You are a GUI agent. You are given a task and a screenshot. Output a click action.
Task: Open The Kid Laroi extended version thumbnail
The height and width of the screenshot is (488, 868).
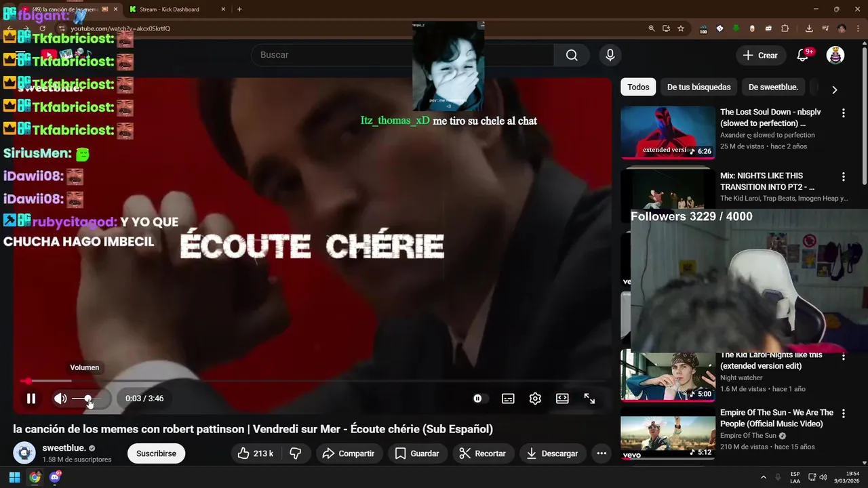coord(668,376)
